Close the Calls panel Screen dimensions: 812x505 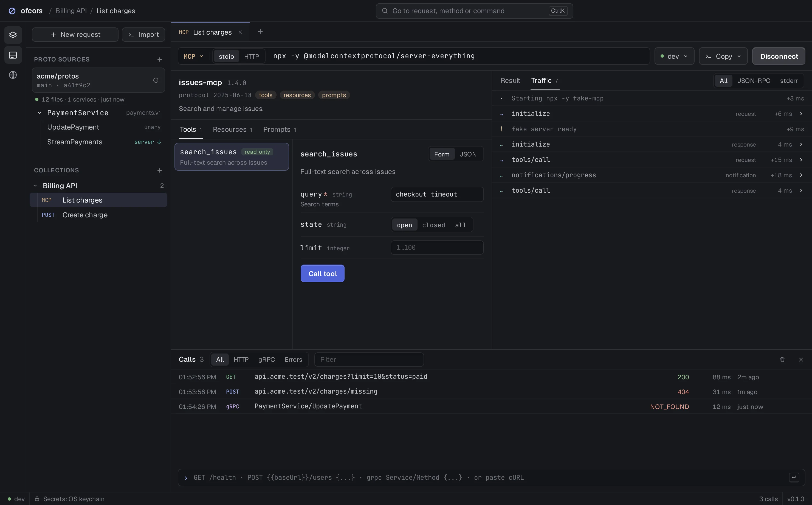(x=801, y=359)
